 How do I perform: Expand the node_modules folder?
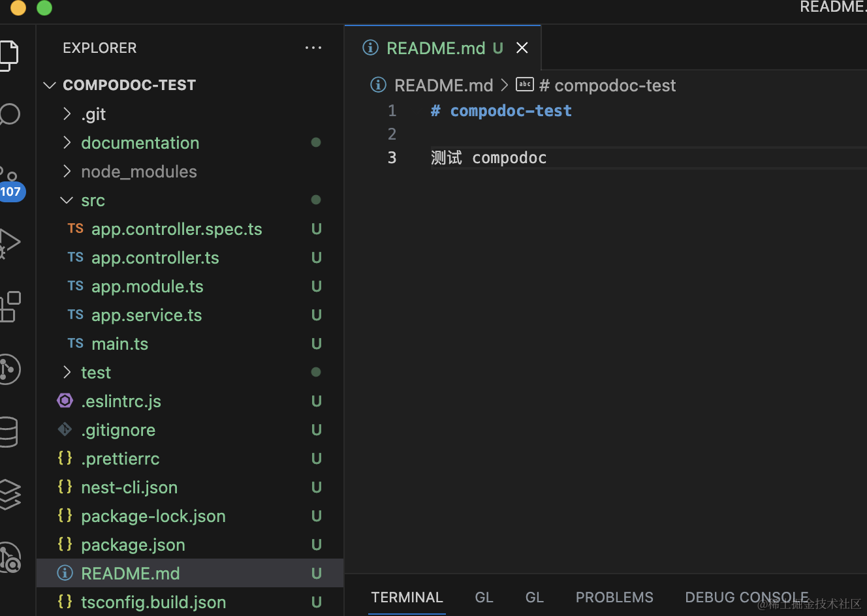pyautogui.click(x=138, y=172)
